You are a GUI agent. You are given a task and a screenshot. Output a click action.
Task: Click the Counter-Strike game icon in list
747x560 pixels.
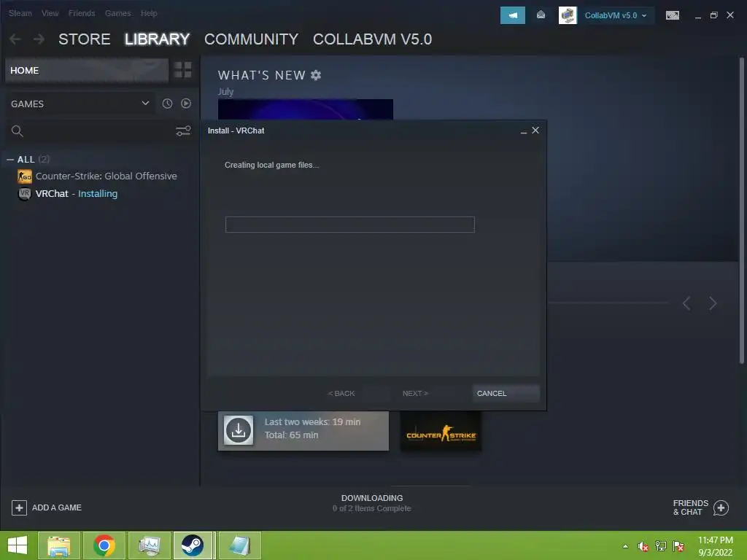[25, 176]
